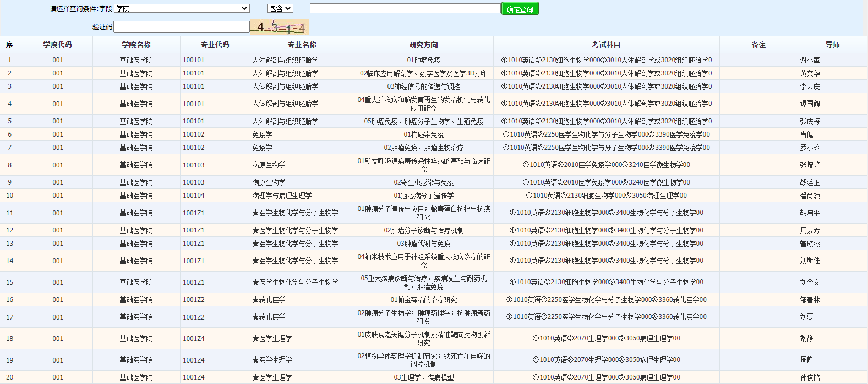The width and height of the screenshot is (868, 384).
Task: Click research direction 03神经信号的传递与调控
Action: pyautogui.click(x=424, y=86)
